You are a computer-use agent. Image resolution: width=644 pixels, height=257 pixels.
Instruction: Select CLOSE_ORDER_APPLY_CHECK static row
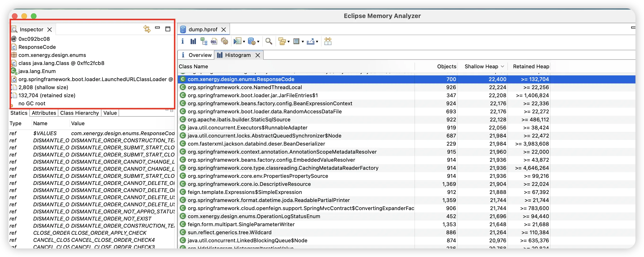92,233
